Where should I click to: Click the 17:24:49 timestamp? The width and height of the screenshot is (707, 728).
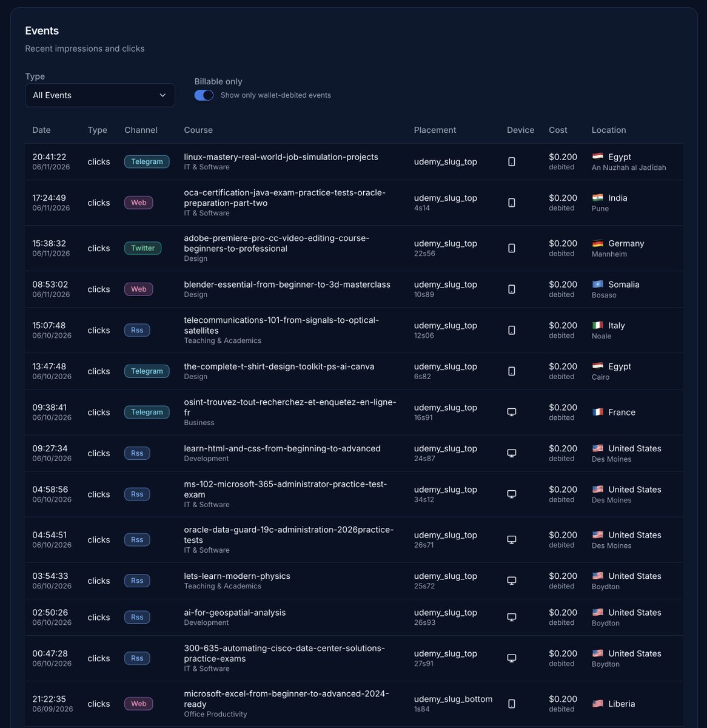pos(49,198)
